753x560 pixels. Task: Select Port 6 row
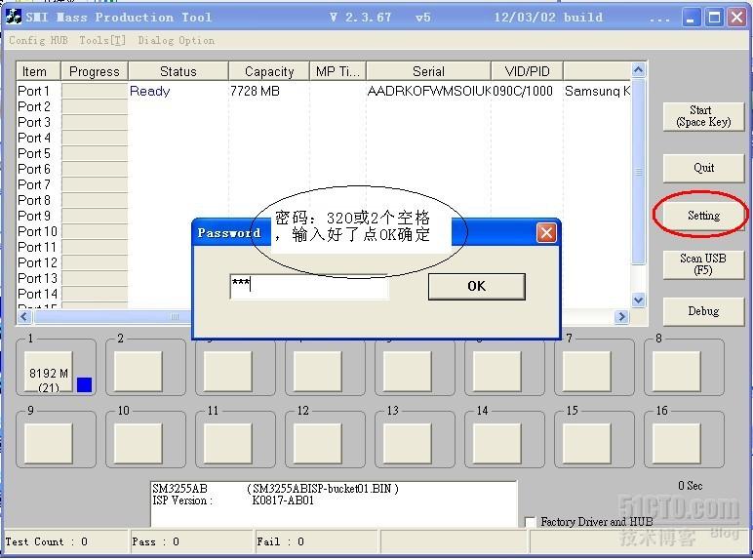point(323,169)
